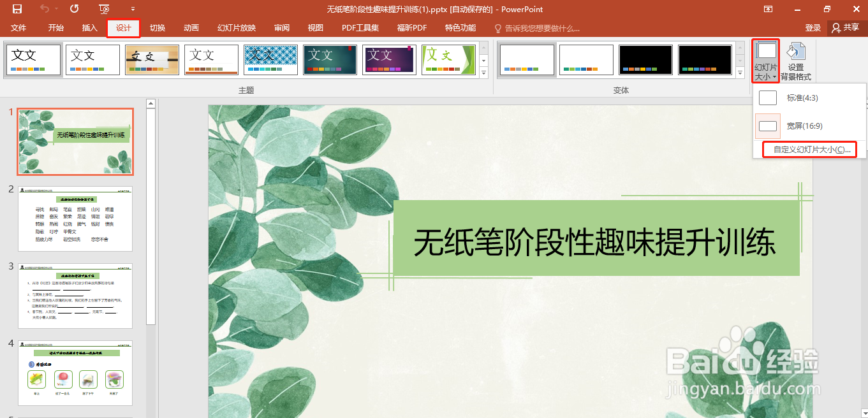Select slide 2 thumbnail in the panel
The image size is (868, 418).
(75, 219)
